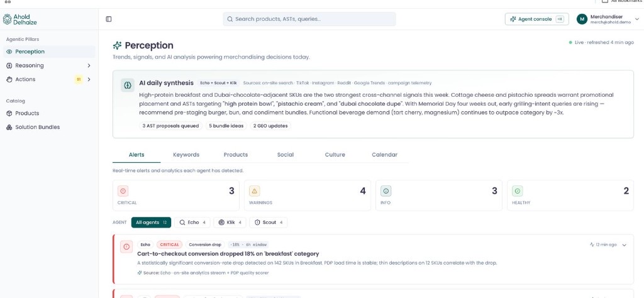Click the Echo tag on breakfast alert
Screen dimensions: 644x298
(x=145, y=245)
